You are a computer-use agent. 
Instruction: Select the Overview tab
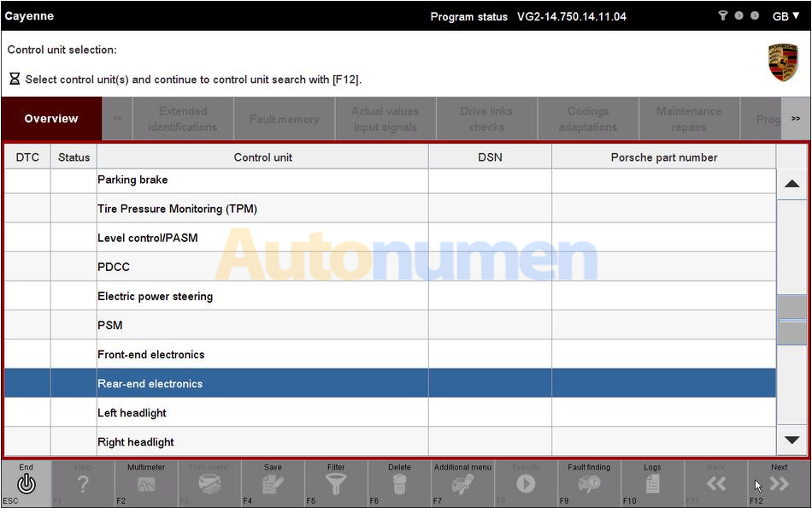tap(51, 119)
